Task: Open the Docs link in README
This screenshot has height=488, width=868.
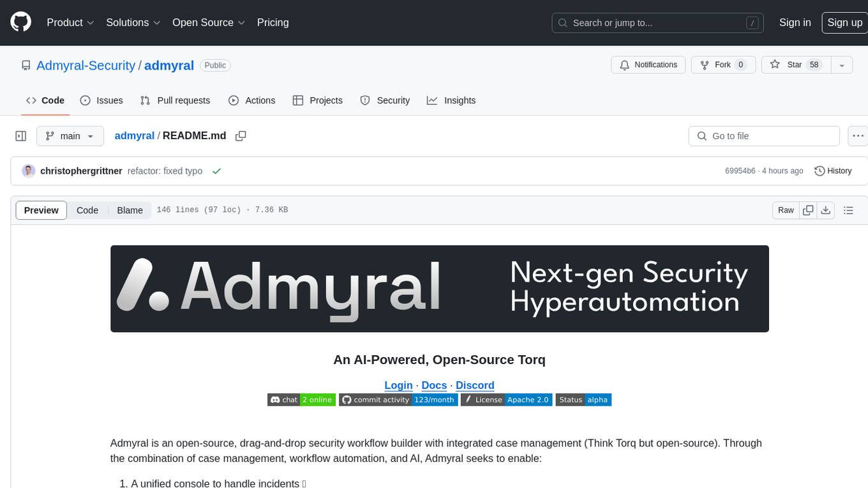Action: coord(434,385)
